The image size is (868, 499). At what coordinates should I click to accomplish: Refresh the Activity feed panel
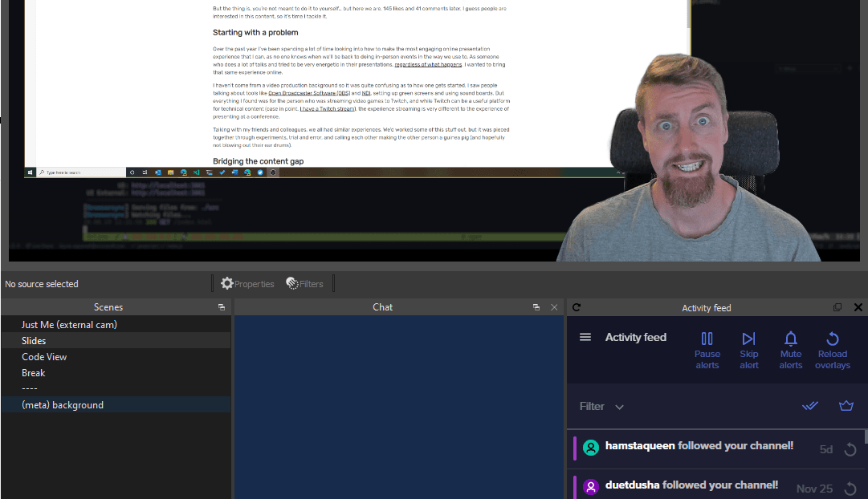pos(575,307)
